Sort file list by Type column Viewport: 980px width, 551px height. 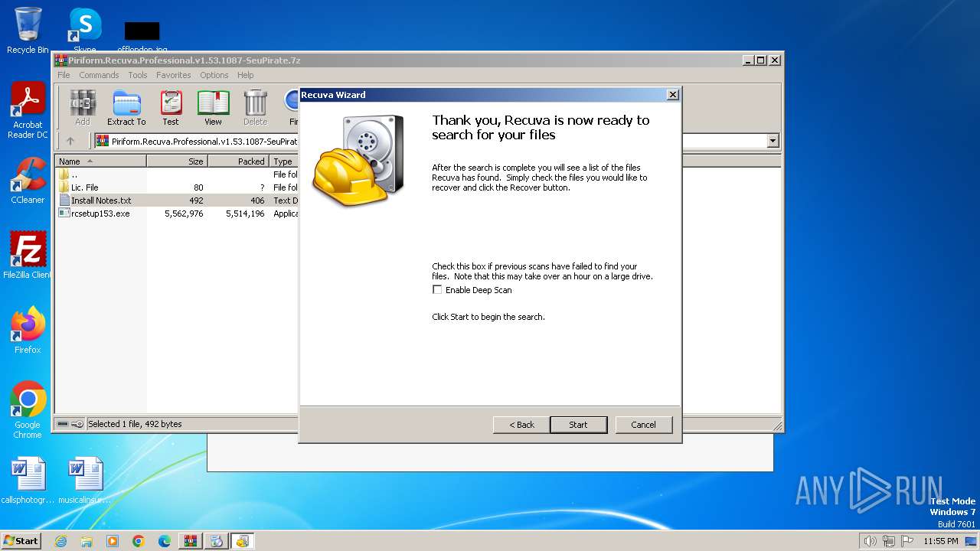point(284,161)
